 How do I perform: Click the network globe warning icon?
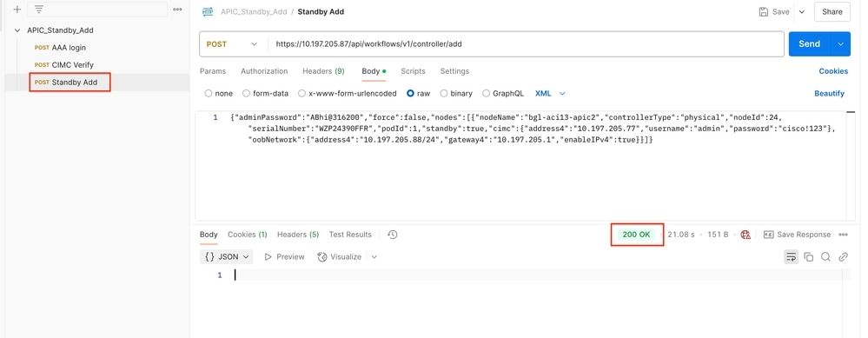[x=745, y=235]
